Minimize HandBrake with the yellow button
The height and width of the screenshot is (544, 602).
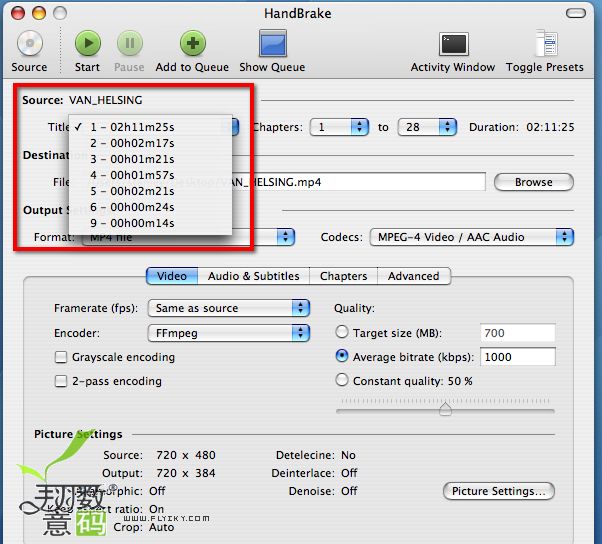point(39,13)
